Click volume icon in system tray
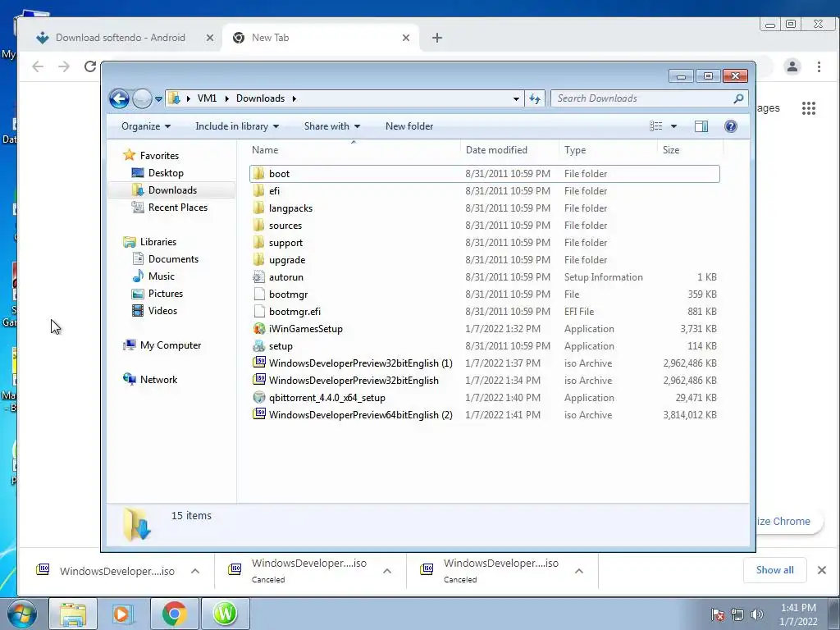 point(757,614)
